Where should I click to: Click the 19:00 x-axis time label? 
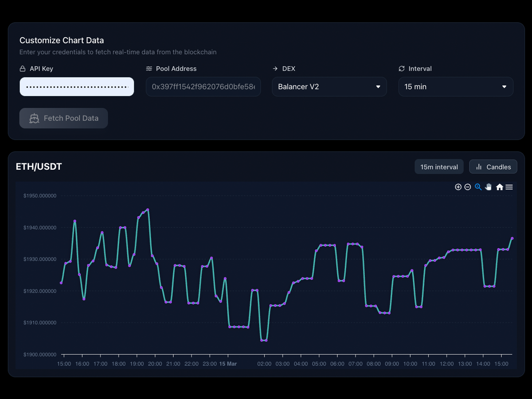click(137, 364)
